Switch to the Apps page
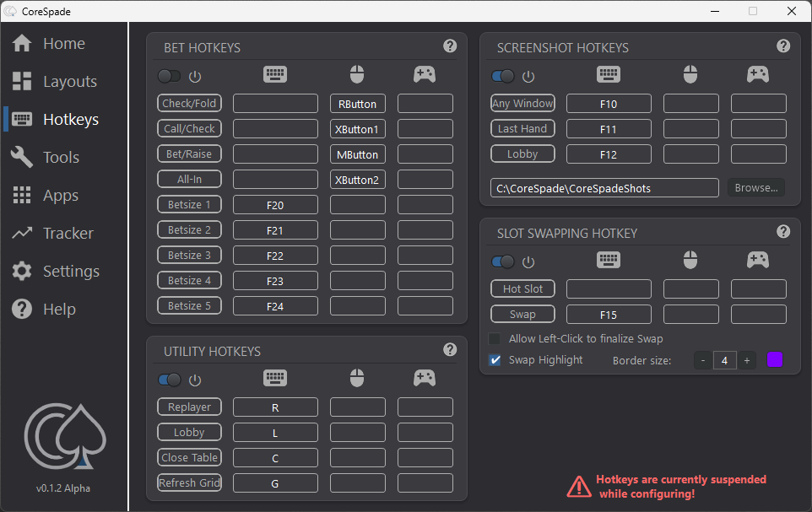812x512 pixels. (x=46, y=195)
